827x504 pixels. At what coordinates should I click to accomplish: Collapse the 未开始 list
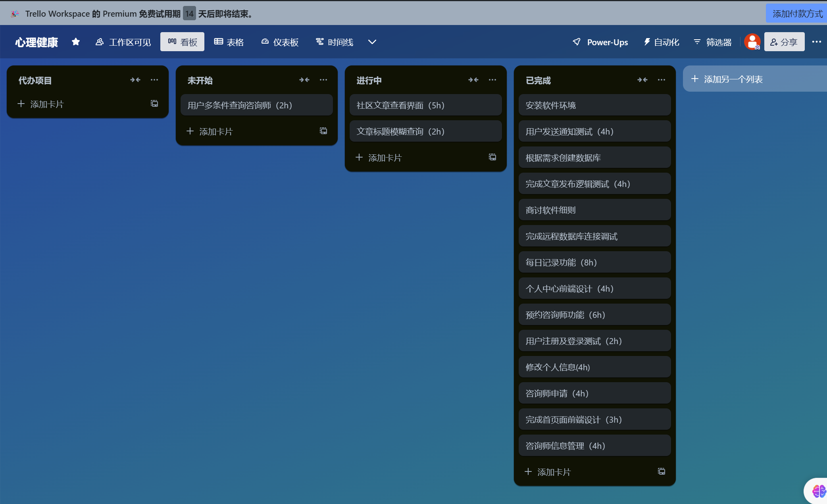click(304, 80)
